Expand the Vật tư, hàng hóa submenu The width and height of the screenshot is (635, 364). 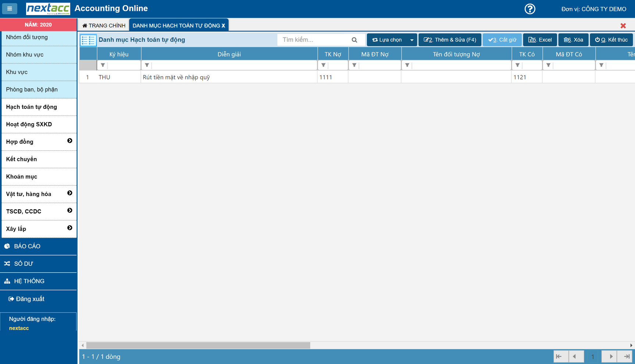tap(69, 193)
